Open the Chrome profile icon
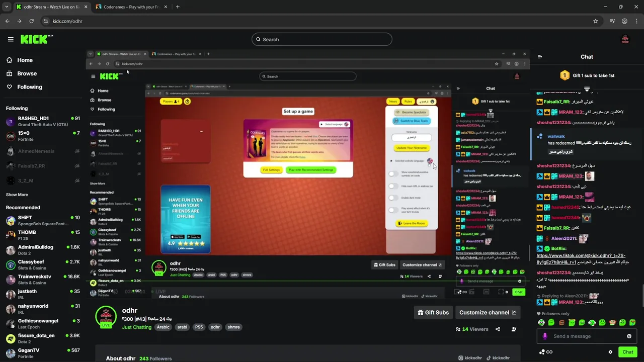This screenshot has height=362, width=644. (x=624, y=21)
